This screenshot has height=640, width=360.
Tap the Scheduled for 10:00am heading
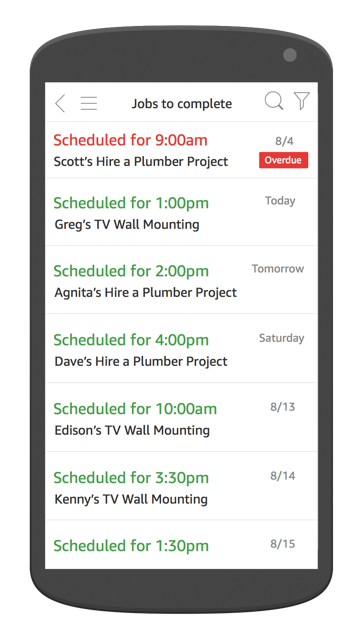[x=135, y=409]
